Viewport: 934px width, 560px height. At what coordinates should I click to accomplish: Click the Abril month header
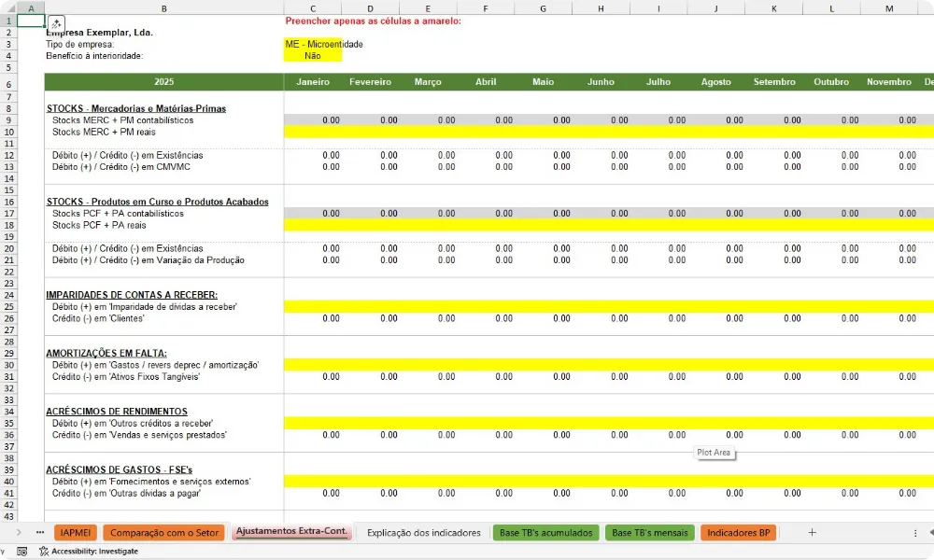[x=486, y=82]
